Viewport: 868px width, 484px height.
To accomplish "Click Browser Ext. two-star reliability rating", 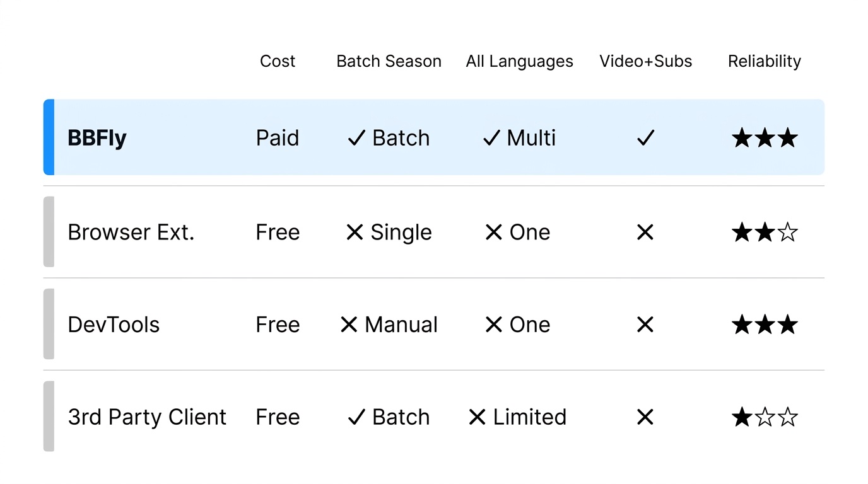I will tap(765, 233).
